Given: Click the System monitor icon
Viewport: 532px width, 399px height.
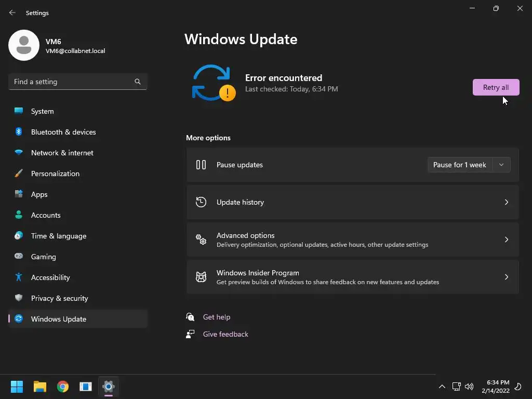Looking at the screenshot, I should tap(19, 111).
